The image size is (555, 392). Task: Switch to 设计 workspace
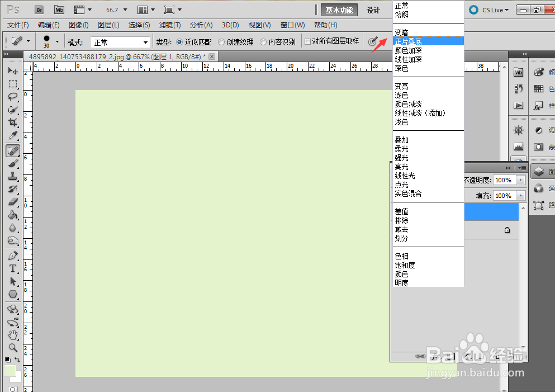tap(373, 10)
